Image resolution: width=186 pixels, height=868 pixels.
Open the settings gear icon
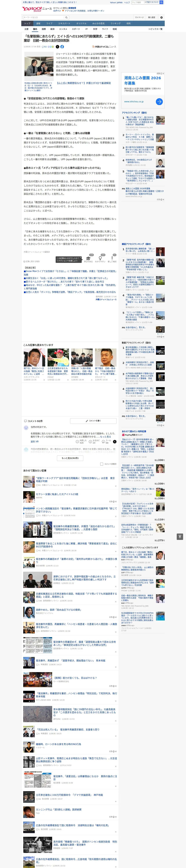(x=161, y=18)
